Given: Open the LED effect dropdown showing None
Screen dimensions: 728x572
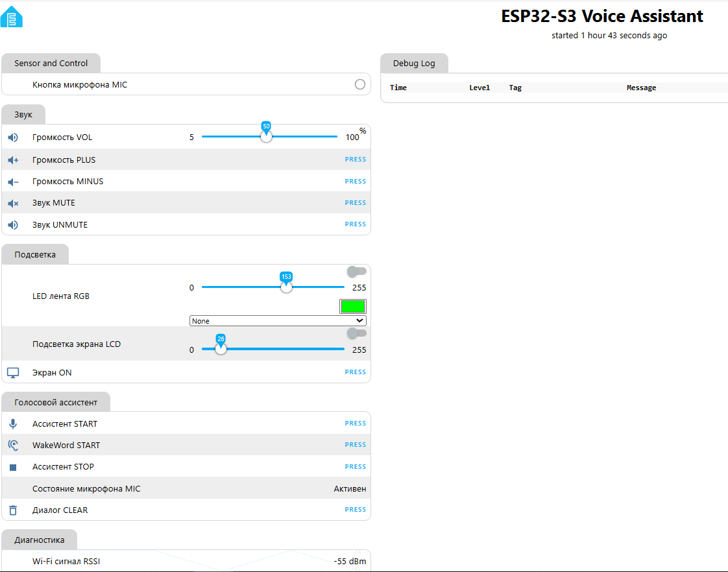Looking at the screenshot, I should 278,320.
